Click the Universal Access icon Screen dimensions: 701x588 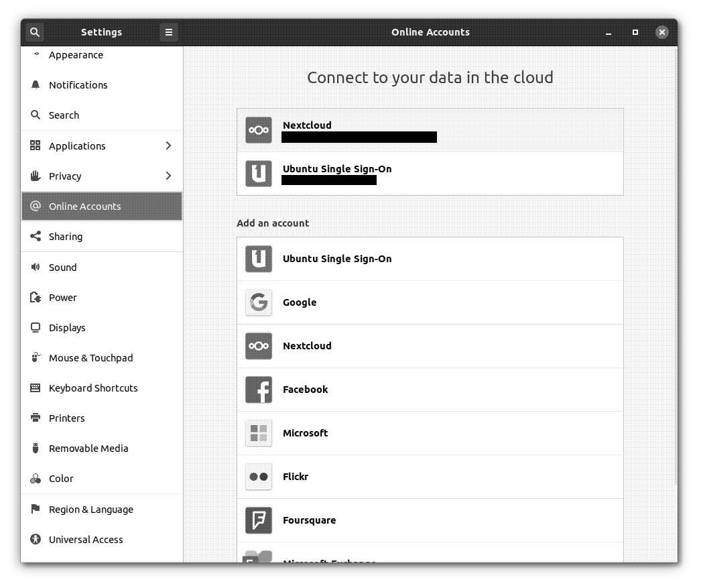click(x=36, y=539)
